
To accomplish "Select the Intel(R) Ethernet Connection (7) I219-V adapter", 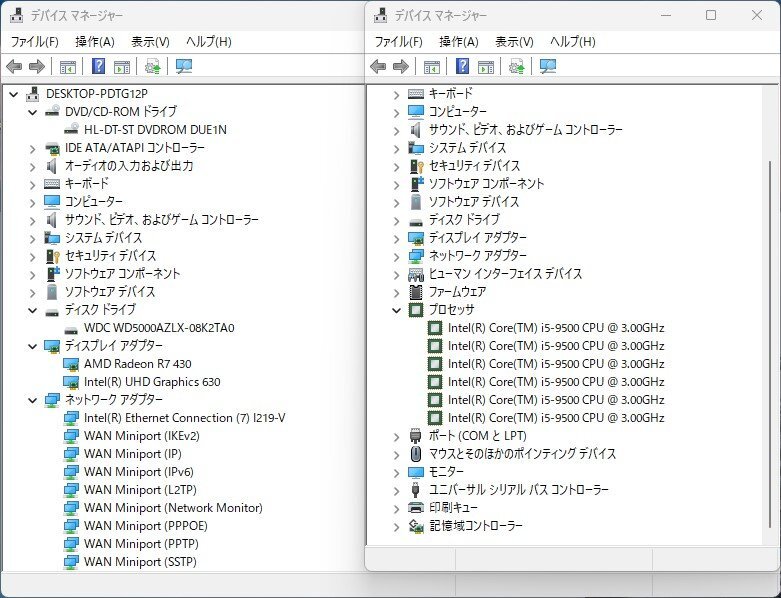I will click(184, 418).
